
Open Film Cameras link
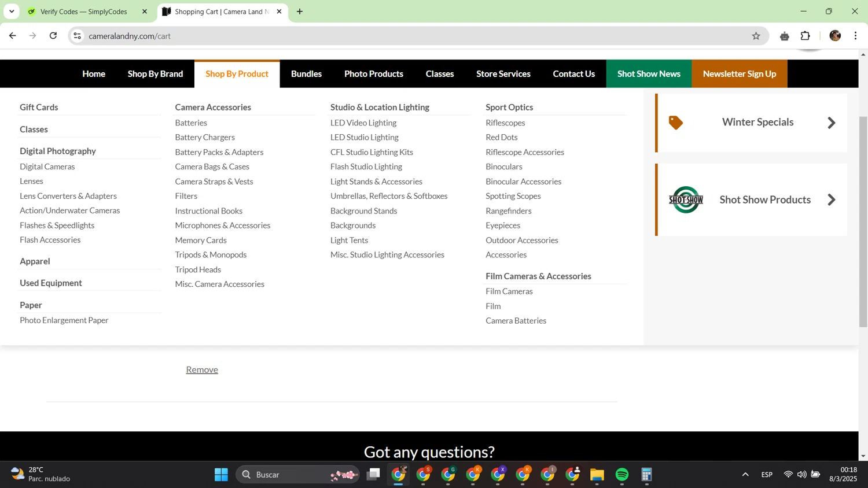point(509,291)
